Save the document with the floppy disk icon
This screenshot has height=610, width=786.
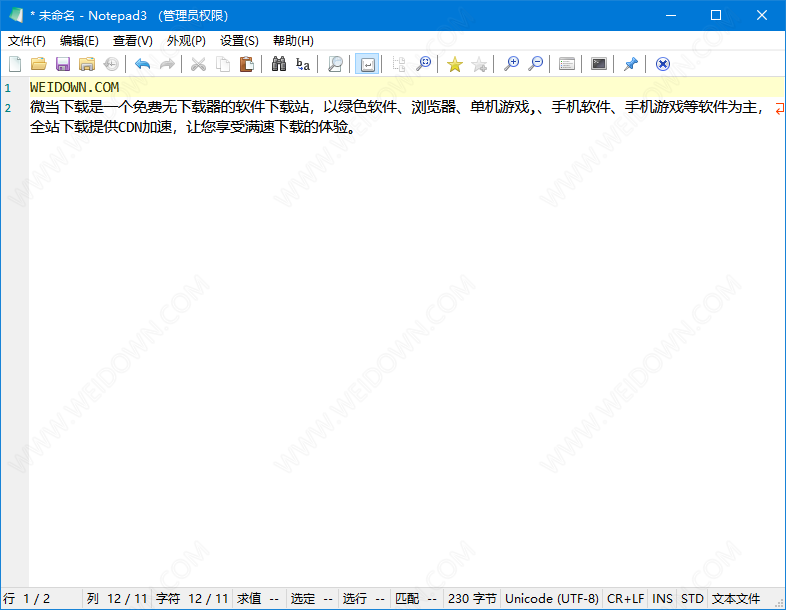pos(63,64)
